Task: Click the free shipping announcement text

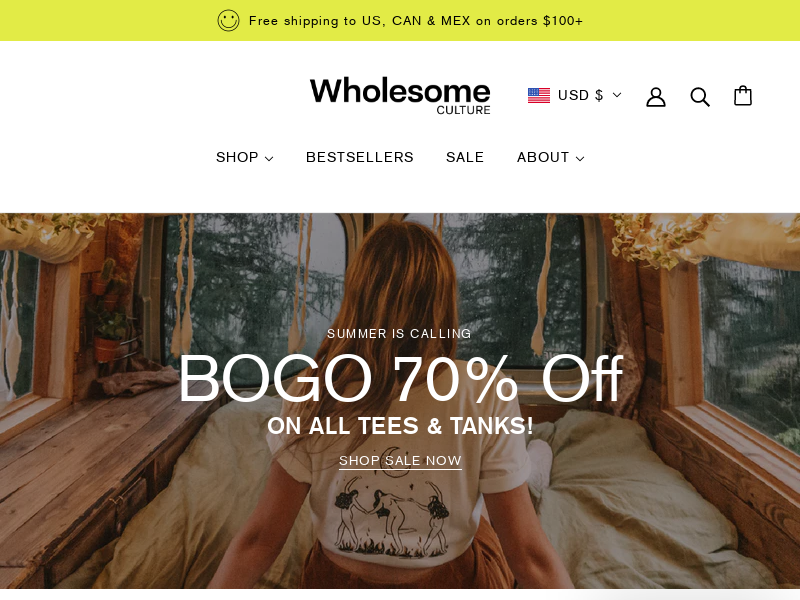Action: 416,21
